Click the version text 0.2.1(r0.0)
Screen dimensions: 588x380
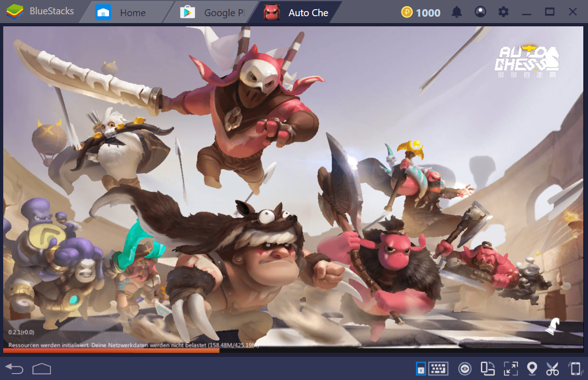pos(21,332)
